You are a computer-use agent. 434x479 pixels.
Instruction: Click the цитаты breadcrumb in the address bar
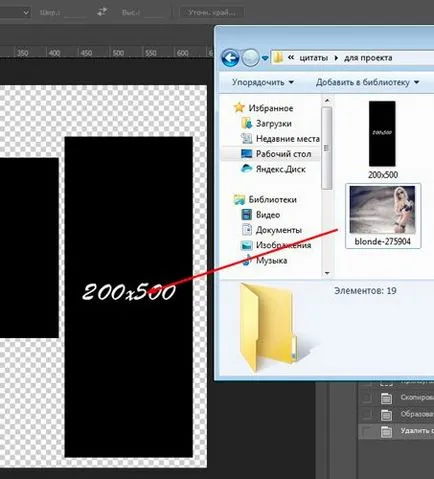(x=313, y=58)
